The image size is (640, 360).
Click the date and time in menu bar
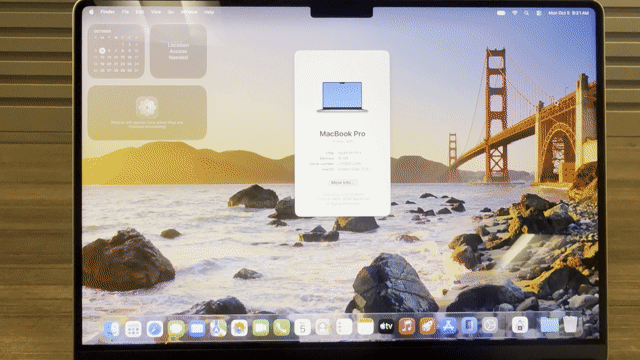569,13
